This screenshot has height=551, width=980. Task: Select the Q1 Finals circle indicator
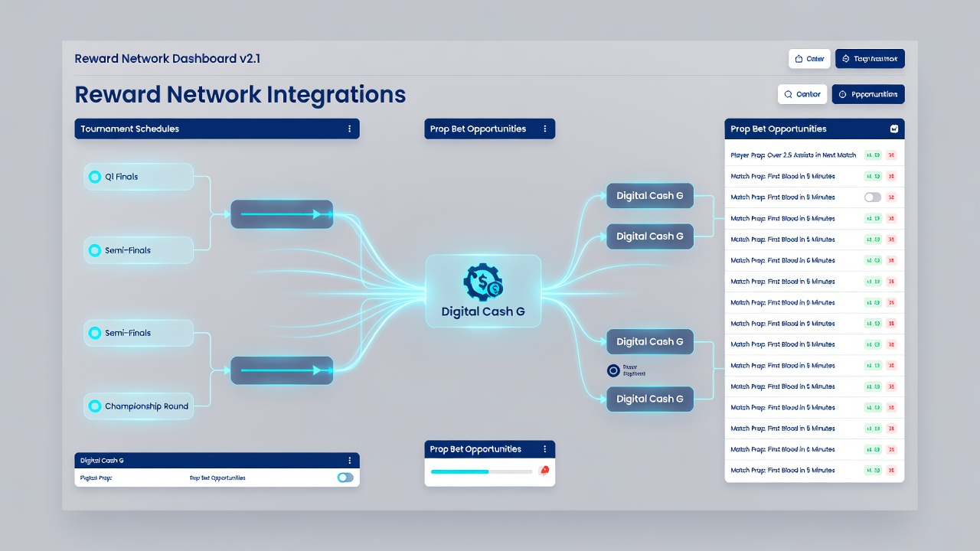95,177
